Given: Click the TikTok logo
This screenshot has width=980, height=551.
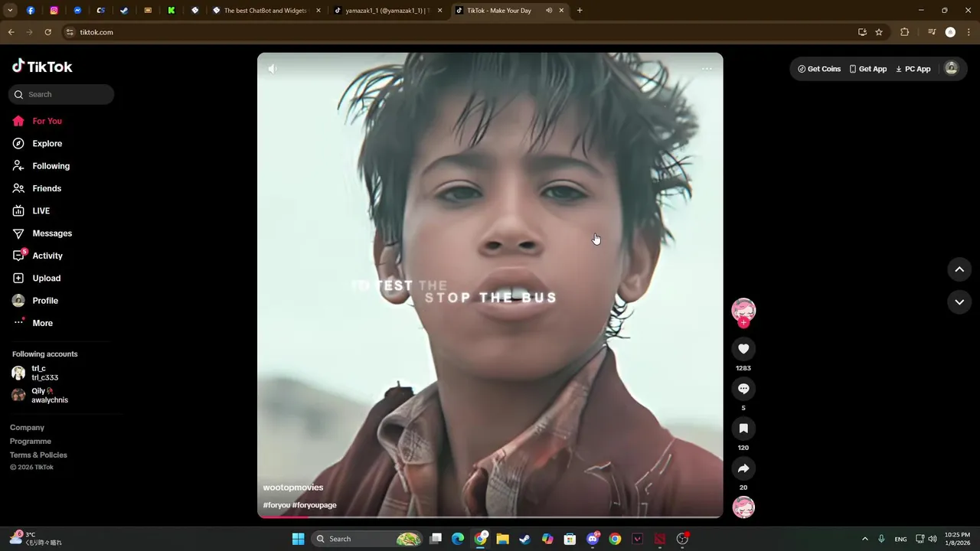Looking at the screenshot, I should pos(42,67).
